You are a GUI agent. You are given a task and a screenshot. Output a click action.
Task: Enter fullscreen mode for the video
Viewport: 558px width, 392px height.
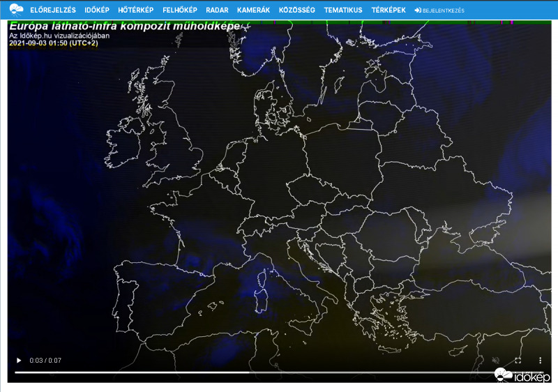tap(518, 361)
